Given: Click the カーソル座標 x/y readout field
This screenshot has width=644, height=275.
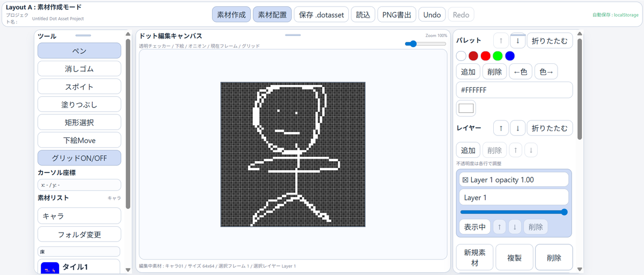Looking at the screenshot, I should point(79,185).
